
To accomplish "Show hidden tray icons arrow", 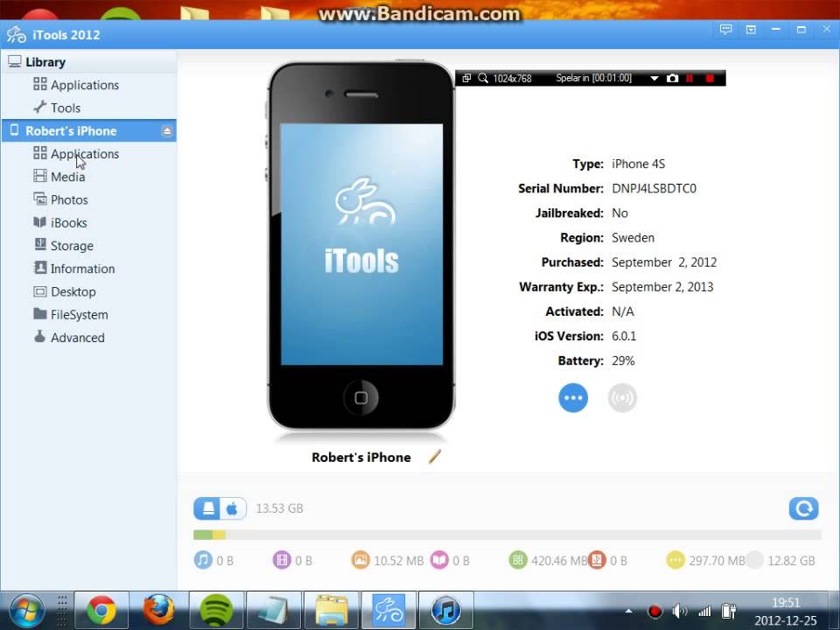I will coord(628,612).
